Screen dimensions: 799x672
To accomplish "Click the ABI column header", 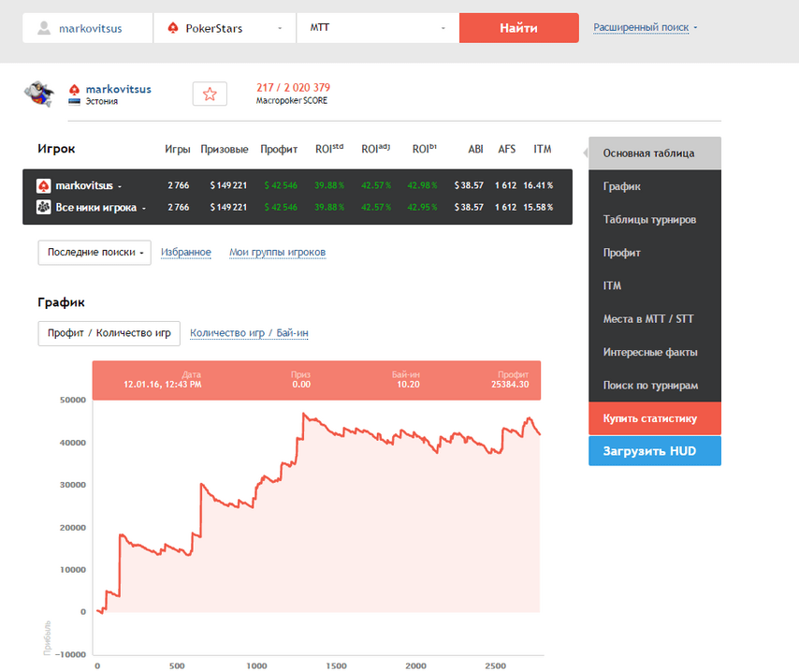I will point(475,150).
